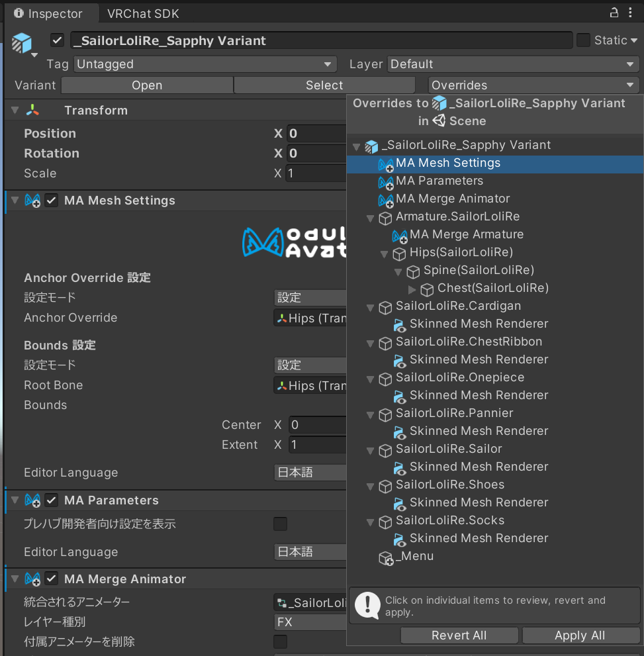Open the Overrides dropdown
This screenshot has width=644, height=656.
point(533,85)
